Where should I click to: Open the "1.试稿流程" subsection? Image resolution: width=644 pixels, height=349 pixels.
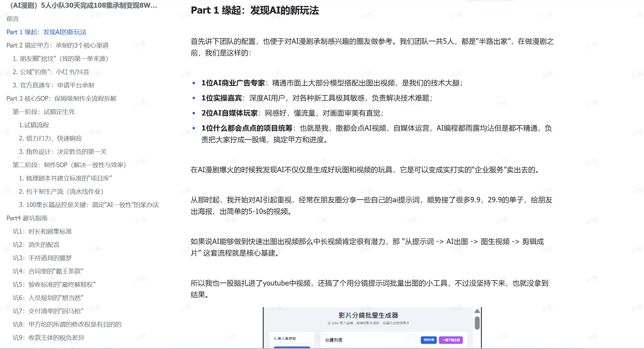click(34, 125)
